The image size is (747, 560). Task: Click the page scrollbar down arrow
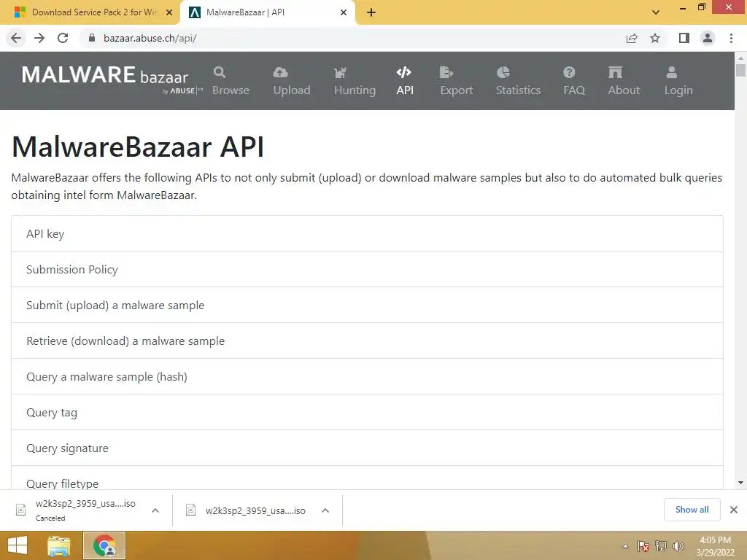(740, 483)
